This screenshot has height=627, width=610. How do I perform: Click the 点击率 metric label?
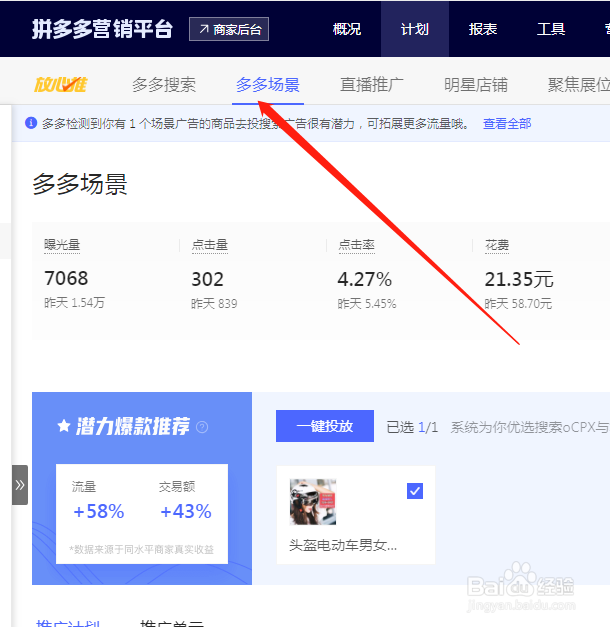356,245
